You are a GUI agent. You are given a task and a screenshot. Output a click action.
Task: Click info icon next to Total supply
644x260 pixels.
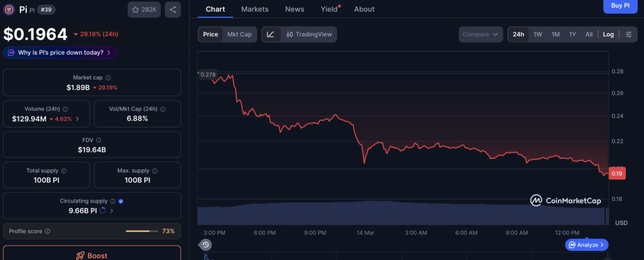pyautogui.click(x=64, y=171)
